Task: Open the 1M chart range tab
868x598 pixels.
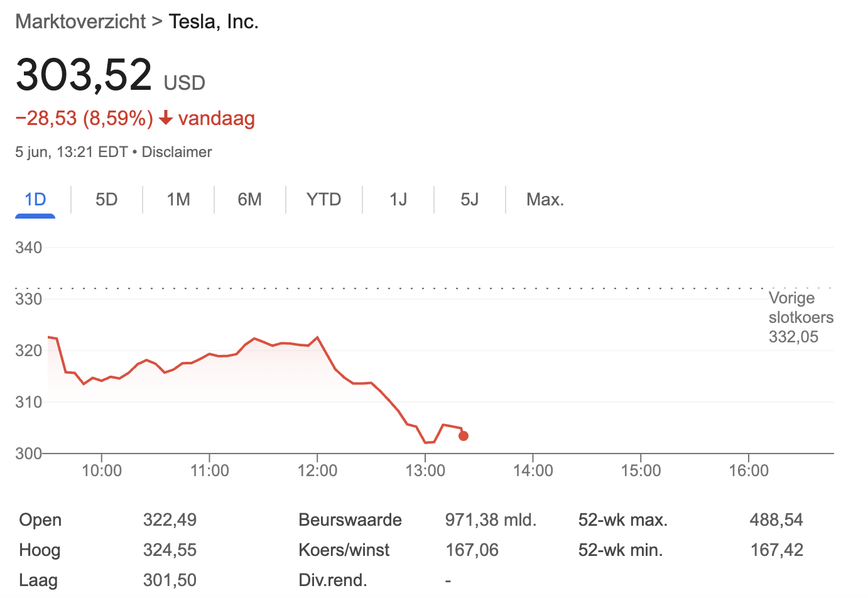Action: click(x=178, y=200)
